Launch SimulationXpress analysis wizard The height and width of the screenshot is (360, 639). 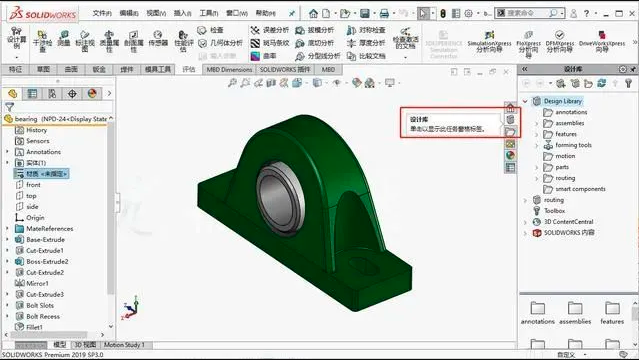pos(489,41)
